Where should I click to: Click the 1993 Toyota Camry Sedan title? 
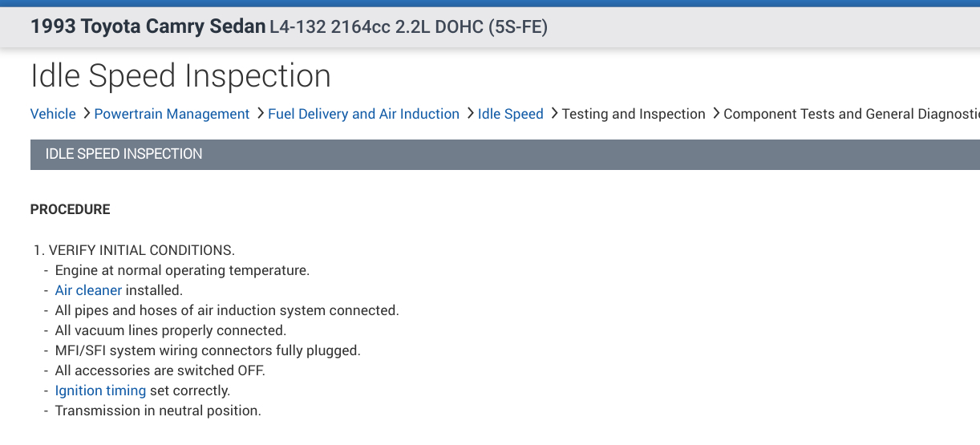click(148, 27)
